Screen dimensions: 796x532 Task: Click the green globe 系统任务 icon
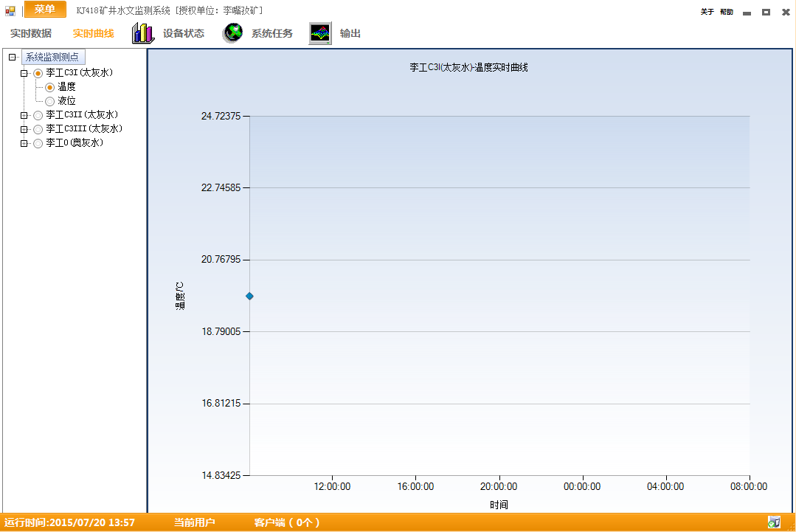tap(233, 33)
